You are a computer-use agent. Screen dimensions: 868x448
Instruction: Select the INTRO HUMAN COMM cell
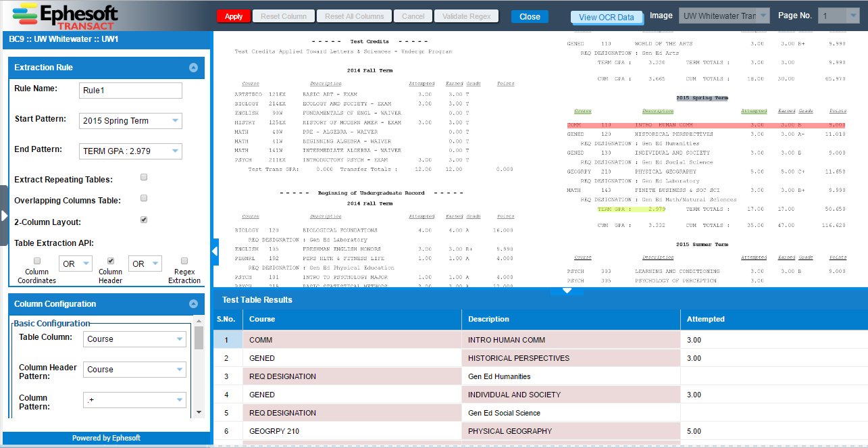tap(571, 340)
